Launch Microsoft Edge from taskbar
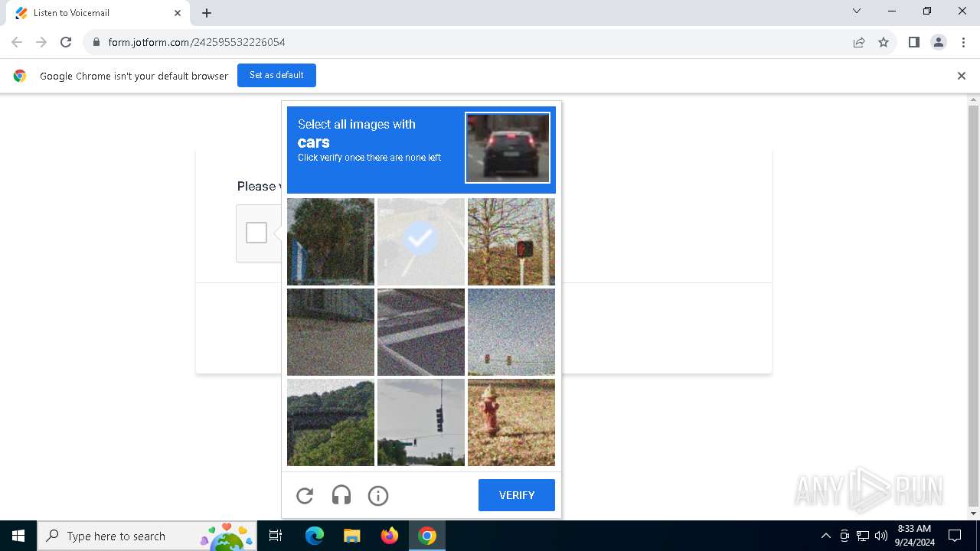 tap(315, 536)
